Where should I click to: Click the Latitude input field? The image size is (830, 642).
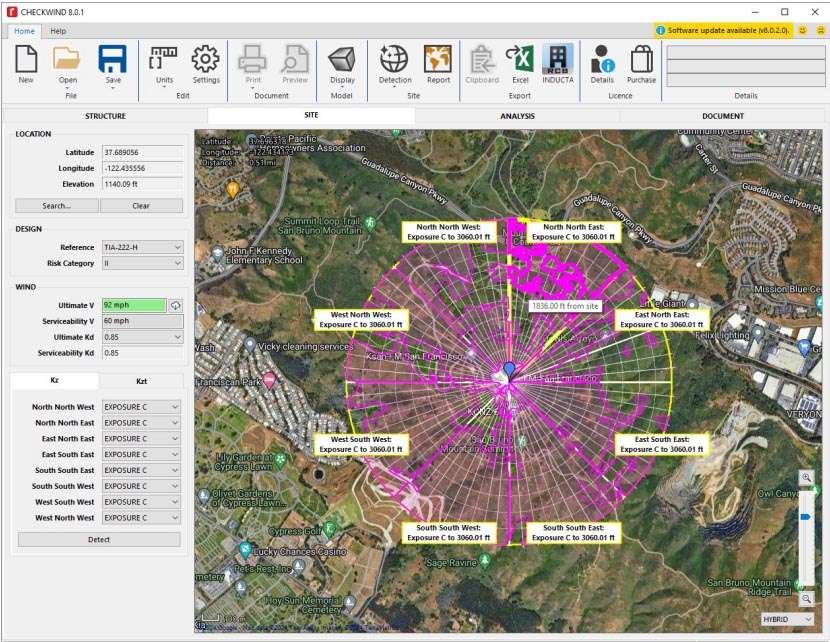pyautogui.click(x=141, y=152)
